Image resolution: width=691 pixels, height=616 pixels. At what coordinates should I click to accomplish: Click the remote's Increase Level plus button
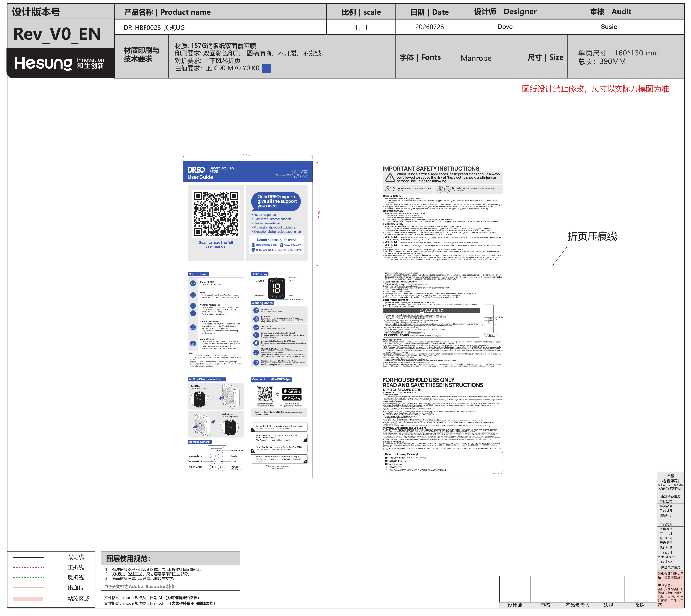(x=213, y=456)
